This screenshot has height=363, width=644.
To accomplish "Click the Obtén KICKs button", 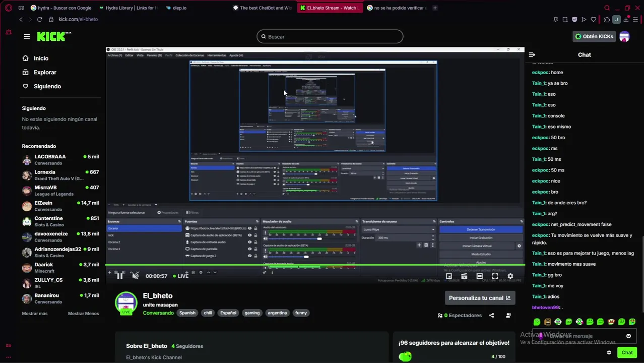I will point(595,36).
